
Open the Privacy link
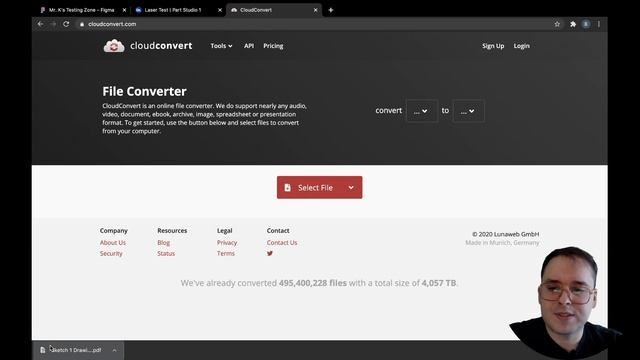click(x=227, y=242)
